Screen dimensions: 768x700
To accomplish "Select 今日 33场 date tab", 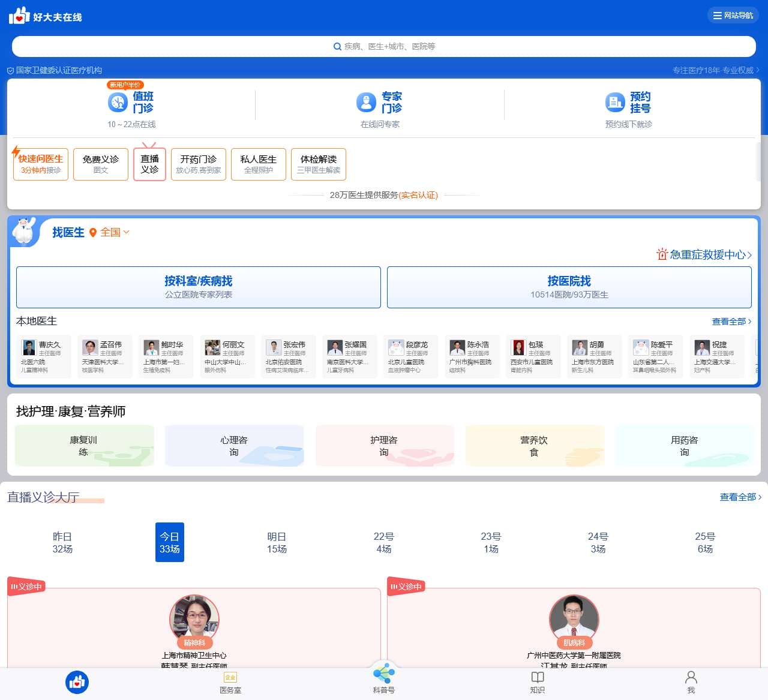I will tap(170, 542).
